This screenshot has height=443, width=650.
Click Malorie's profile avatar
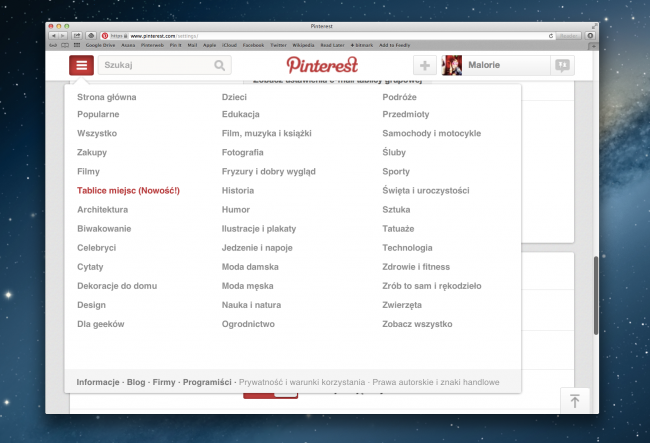tap(452, 65)
